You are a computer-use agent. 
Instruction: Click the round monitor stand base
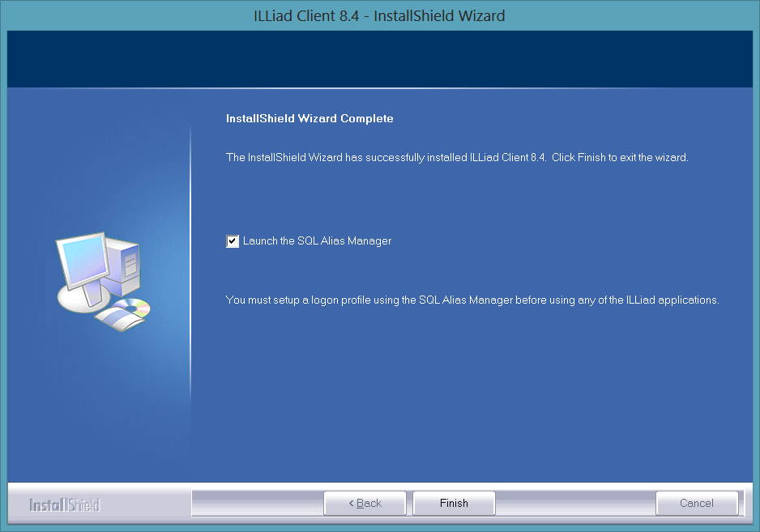click(x=78, y=300)
